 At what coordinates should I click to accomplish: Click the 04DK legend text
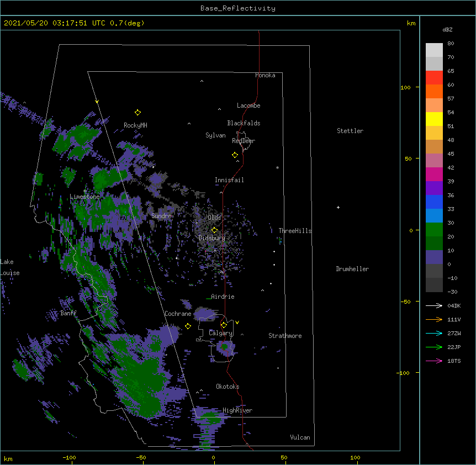click(454, 305)
